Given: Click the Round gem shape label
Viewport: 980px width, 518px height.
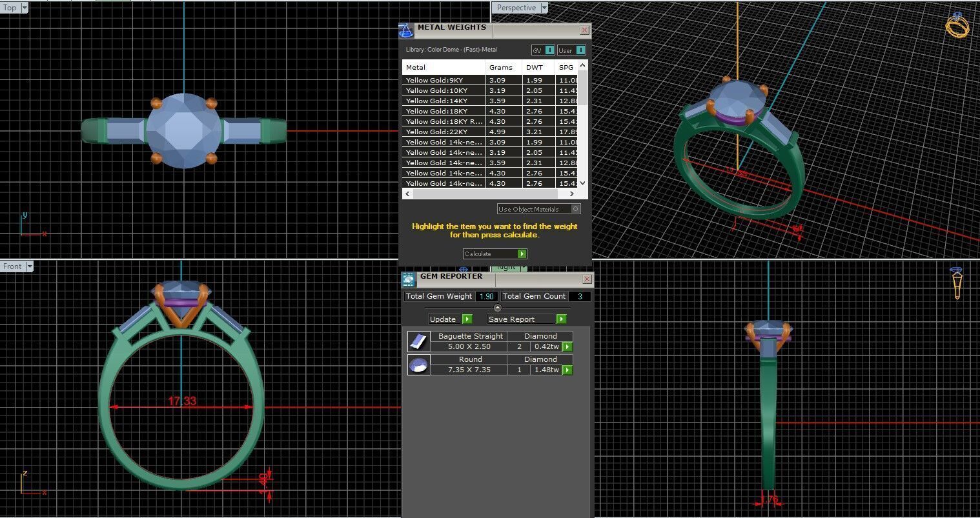Looking at the screenshot, I should [470, 359].
